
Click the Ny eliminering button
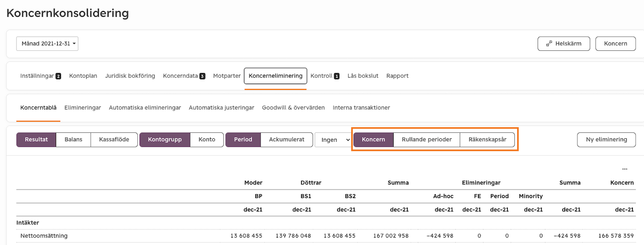[606, 139]
